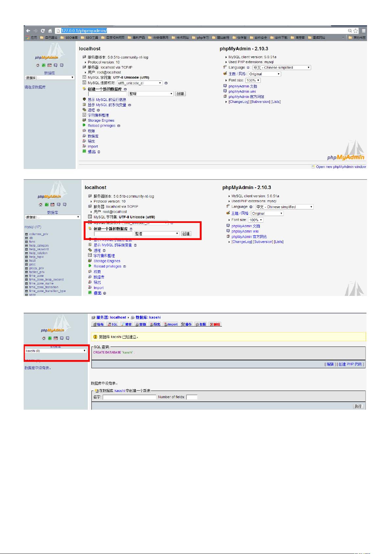The image size is (392, 554).
Task: Switch to the 查询 tab
Action: (x=141, y=325)
